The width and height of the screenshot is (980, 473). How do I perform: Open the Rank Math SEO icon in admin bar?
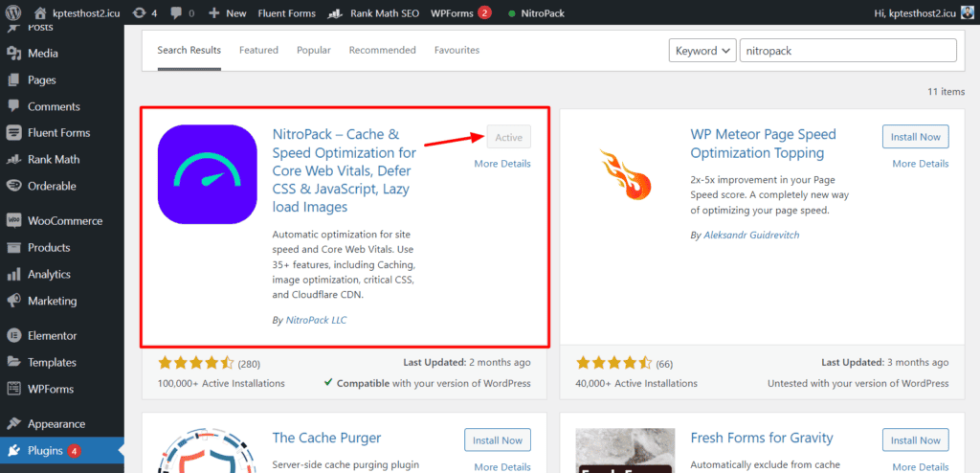[335, 13]
